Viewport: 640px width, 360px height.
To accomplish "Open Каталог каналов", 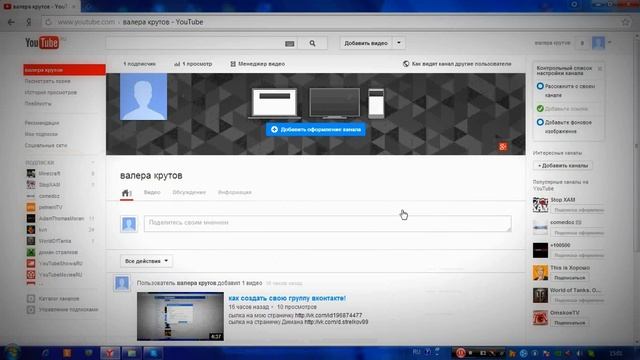I will coord(59,298).
